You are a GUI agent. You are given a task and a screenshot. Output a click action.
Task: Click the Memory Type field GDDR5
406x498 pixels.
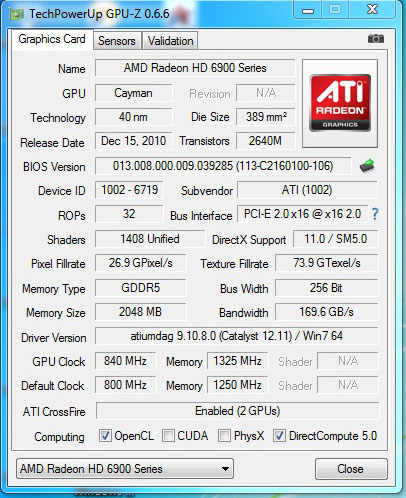141,288
